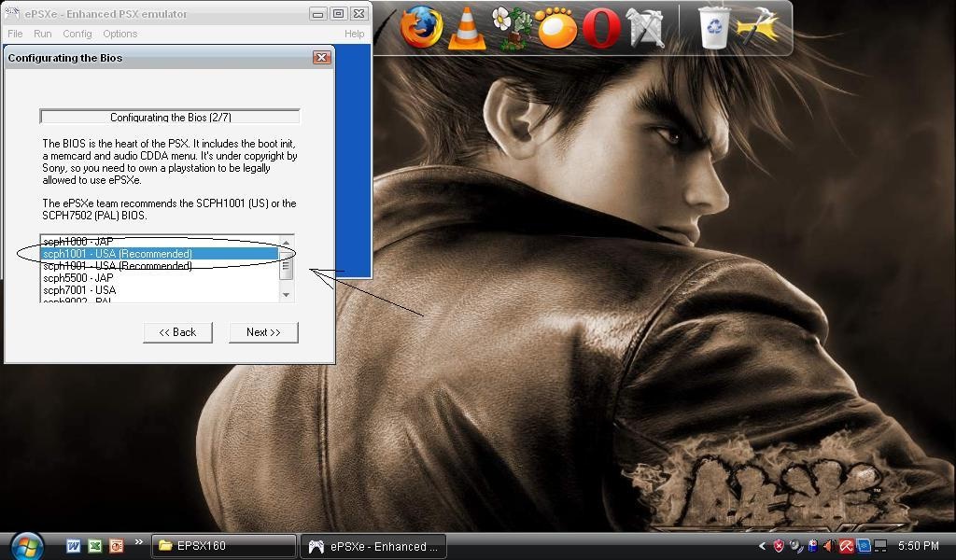
Task: Maximize the ePSXe main window
Action: click(x=338, y=13)
